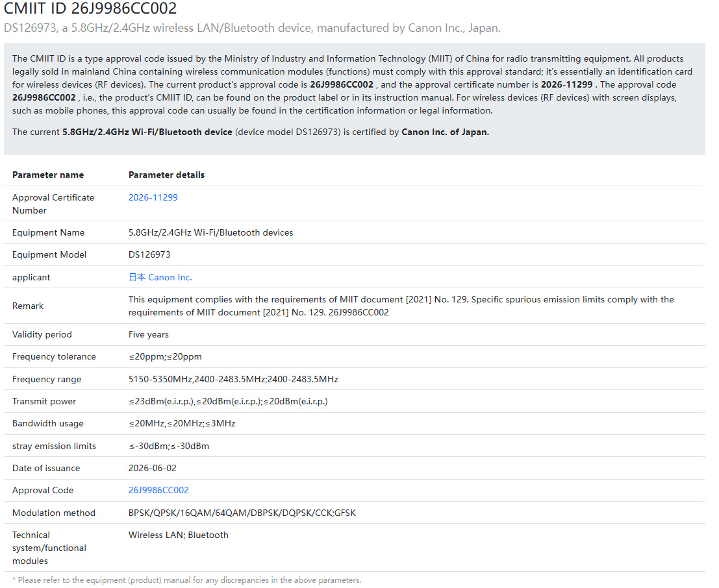Select the ≤20MHz,≤20MHz;≤3MHz value
The image size is (719, 588).
182,423
